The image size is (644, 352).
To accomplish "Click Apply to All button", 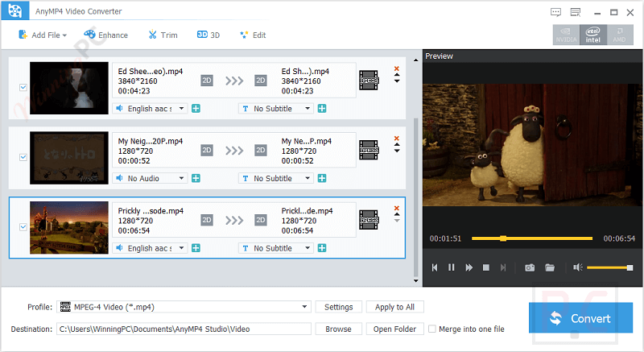I will (x=394, y=307).
